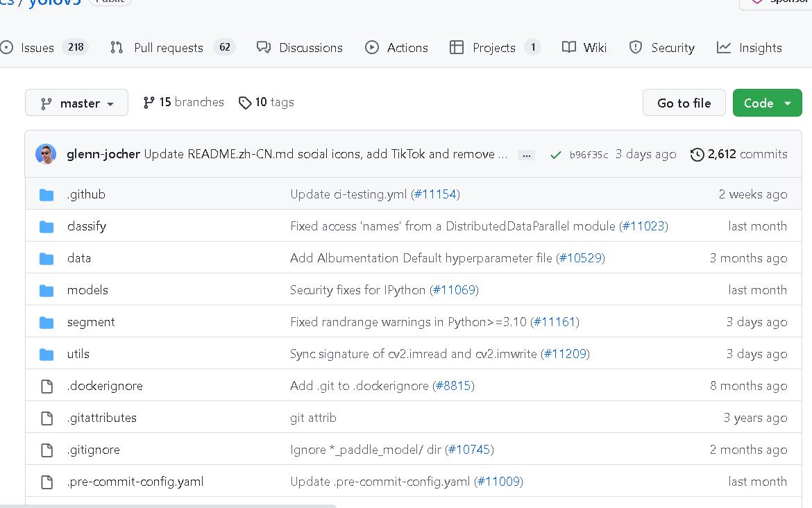Click the folder icon beside data
812x508 pixels.
(46, 258)
